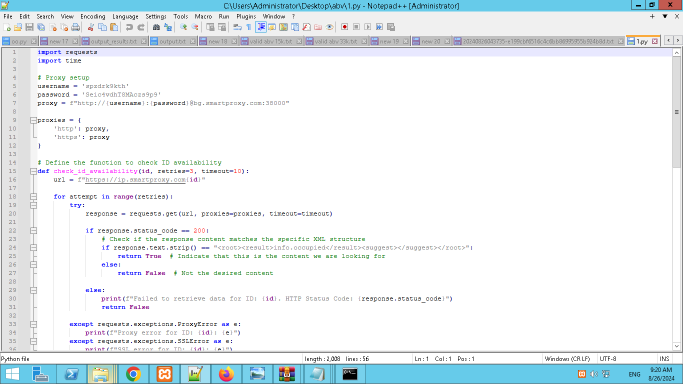This screenshot has width=683, height=384.
Task: Start macro recording with red dot icon
Action: click(345, 27)
